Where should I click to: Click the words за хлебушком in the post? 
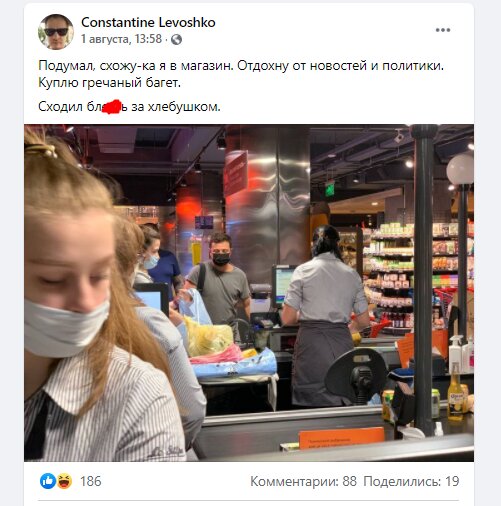click(176, 107)
